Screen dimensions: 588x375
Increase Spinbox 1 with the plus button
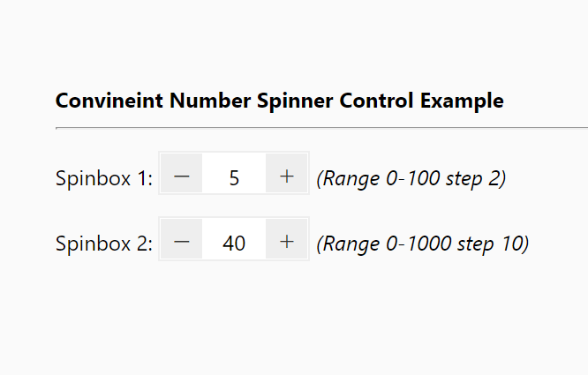coord(287,173)
